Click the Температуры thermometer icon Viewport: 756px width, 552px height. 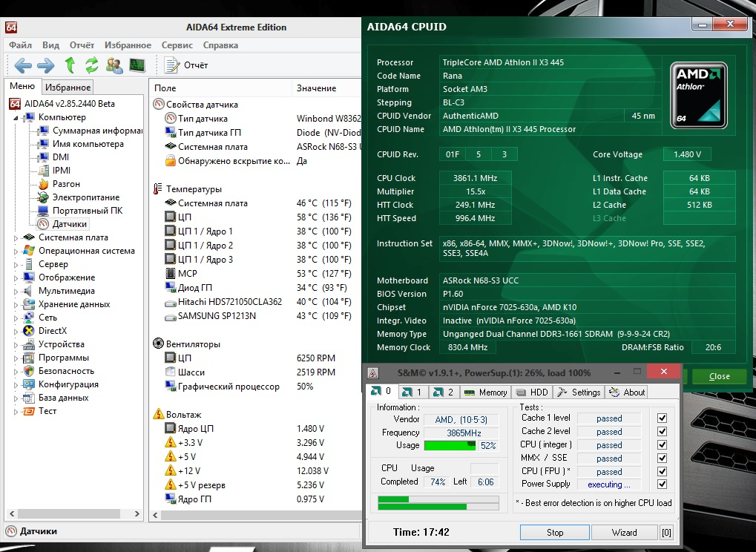[158, 189]
